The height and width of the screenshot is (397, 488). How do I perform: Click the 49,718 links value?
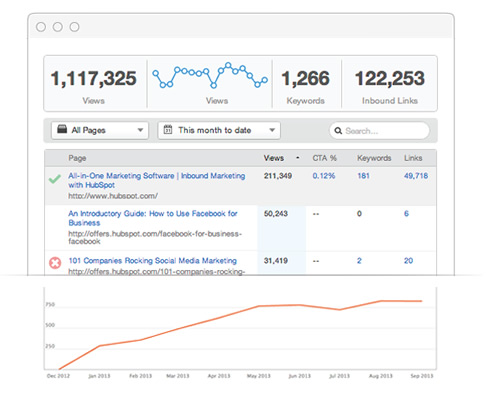(416, 176)
